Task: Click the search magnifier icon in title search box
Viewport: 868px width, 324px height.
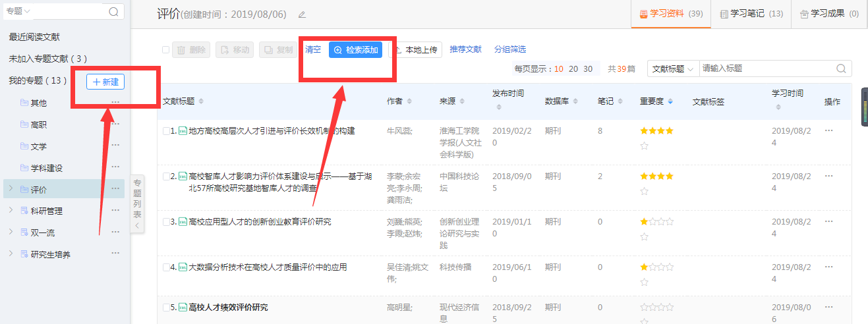Action: click(841, 68)
